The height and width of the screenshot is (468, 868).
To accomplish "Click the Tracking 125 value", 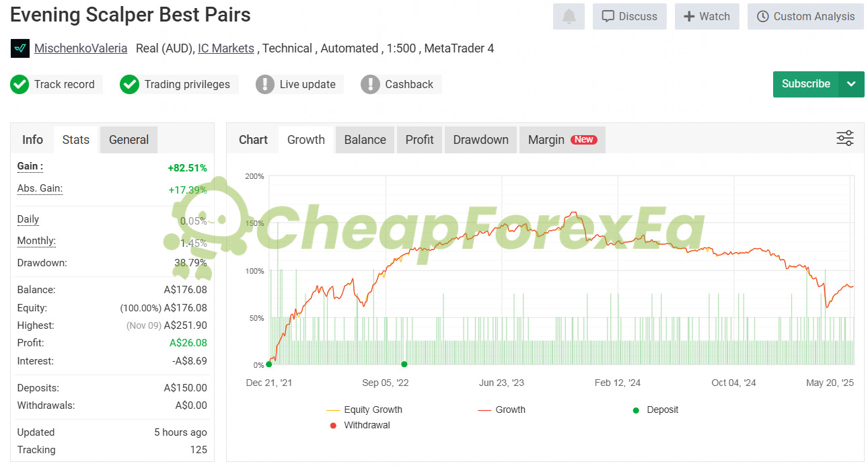I will 198,450.
